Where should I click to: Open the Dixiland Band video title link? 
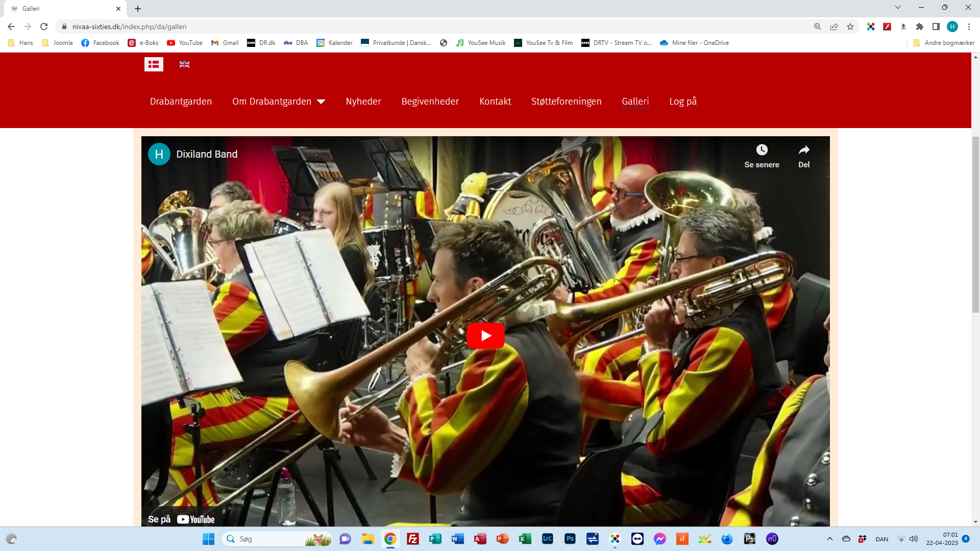point(207,154)
